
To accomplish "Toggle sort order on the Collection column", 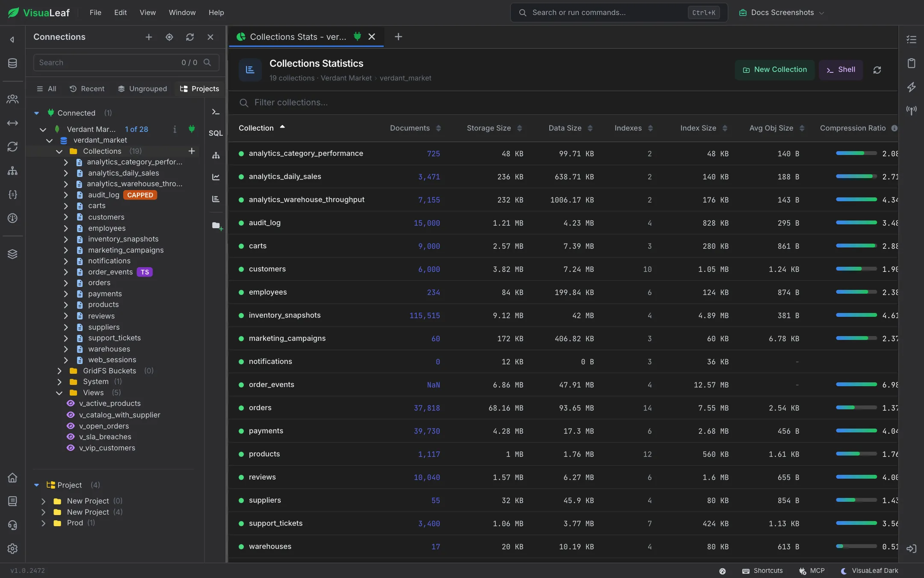I will pos(261,128).
